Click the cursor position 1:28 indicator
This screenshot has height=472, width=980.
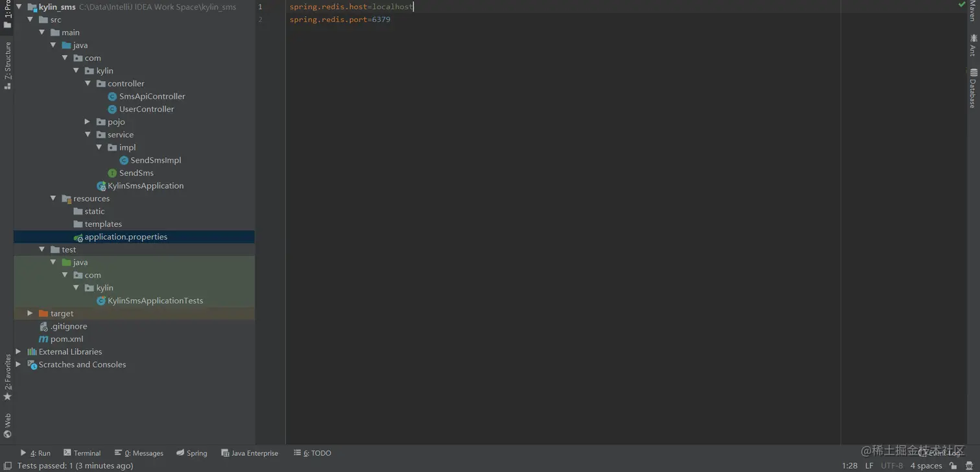click(x=850, y=466)
